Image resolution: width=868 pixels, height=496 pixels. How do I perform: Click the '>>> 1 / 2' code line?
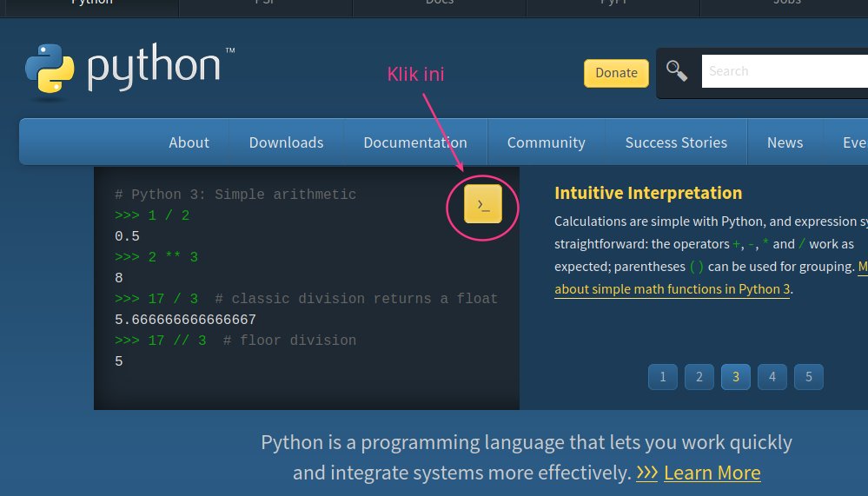[152, 215]
